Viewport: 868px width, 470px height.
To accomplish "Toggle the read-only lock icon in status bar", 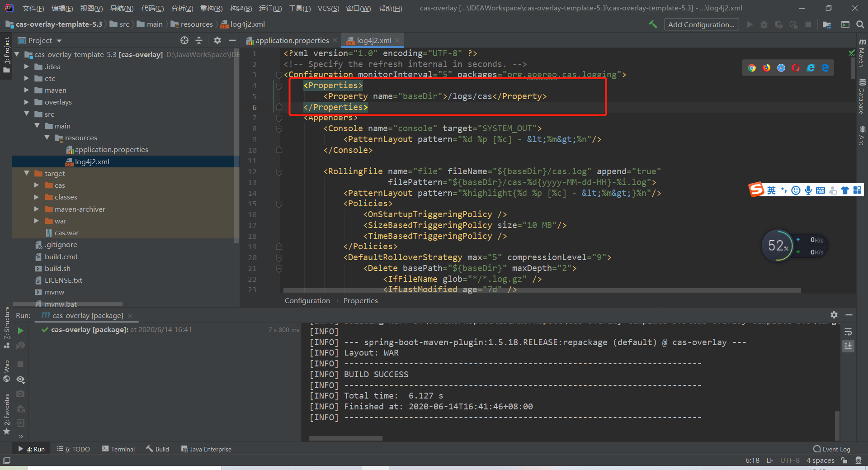I will point(844,461).
